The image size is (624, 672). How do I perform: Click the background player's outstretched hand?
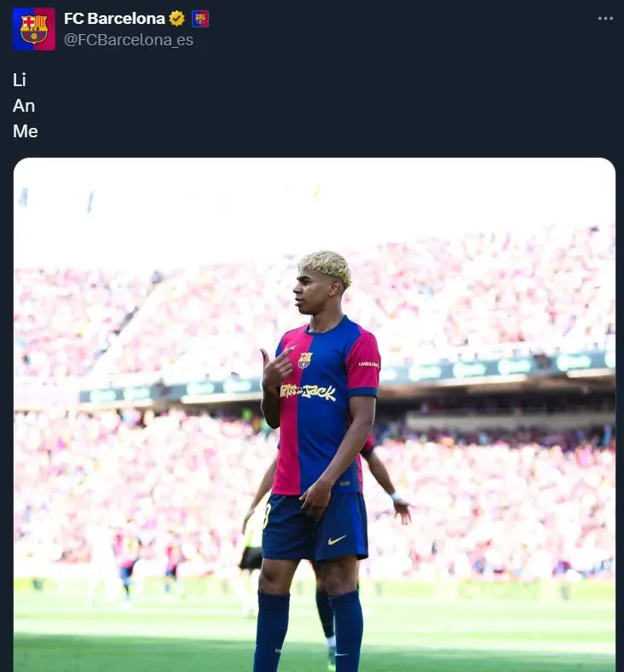(402, 512)
